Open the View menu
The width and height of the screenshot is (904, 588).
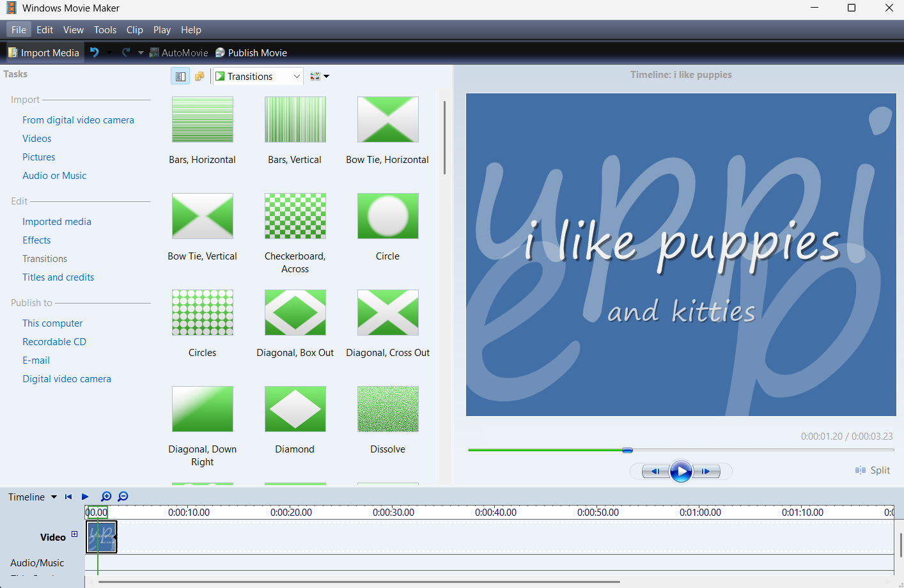[x=74, y=29]
